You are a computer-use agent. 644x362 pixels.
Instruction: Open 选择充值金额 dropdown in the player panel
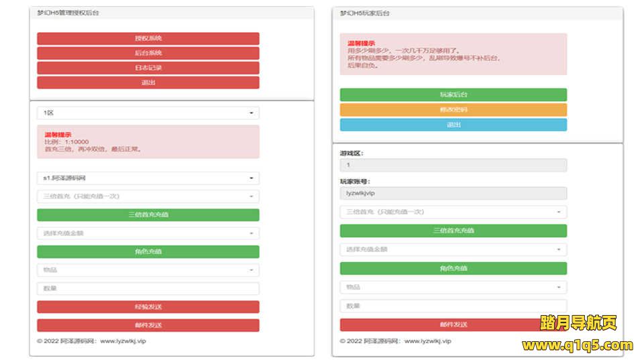click(x=453, y=249)
